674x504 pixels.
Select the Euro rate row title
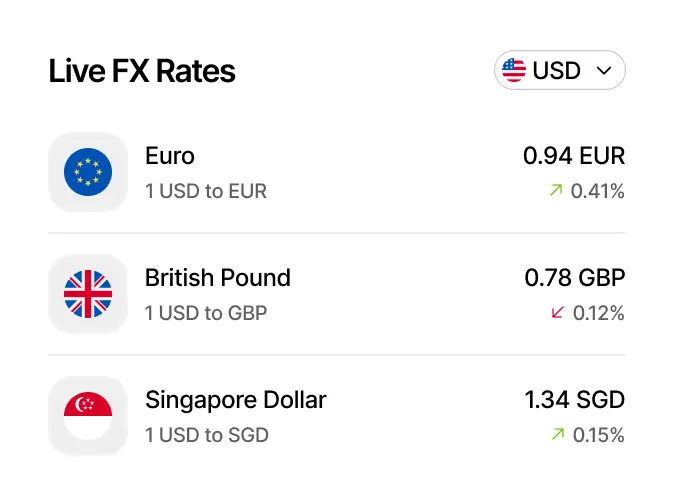[170, 156]
